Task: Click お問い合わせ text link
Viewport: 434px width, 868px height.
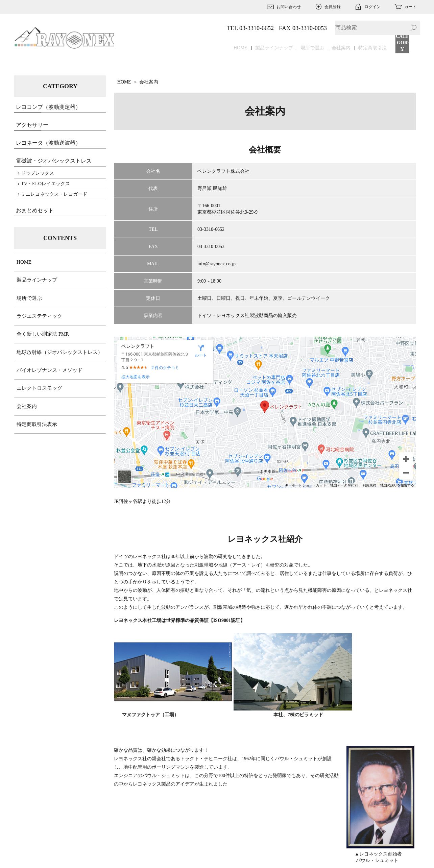Action: [289, 7]
